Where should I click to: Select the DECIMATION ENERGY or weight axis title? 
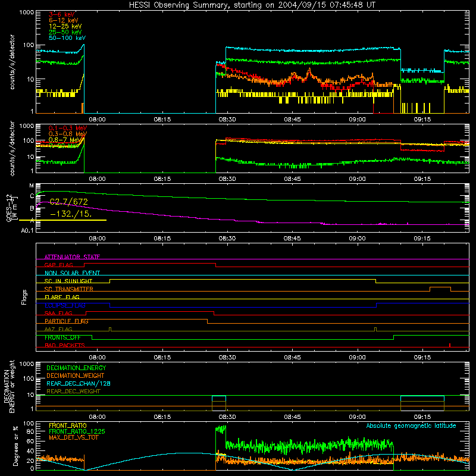(x=9, y=387)
